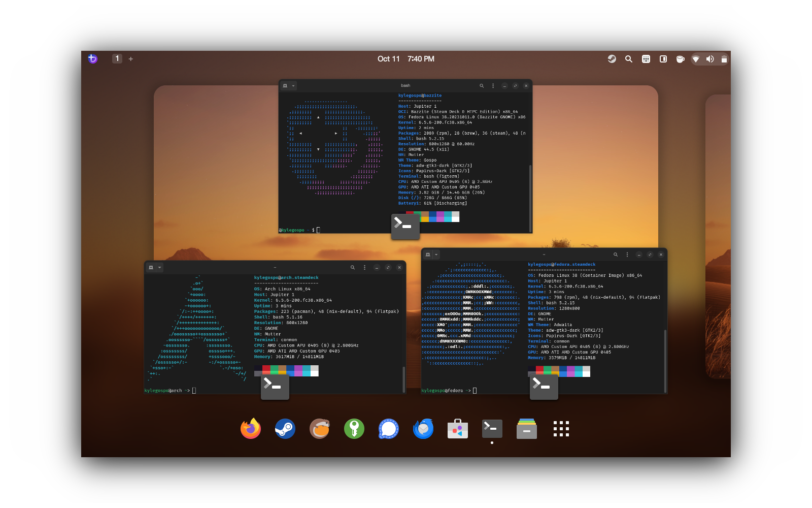Click search icon in arch terminal window header

pos(353,267)
